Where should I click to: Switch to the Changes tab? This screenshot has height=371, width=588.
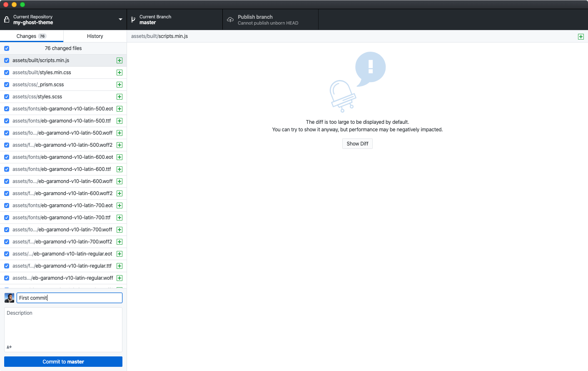click(32, 36)
